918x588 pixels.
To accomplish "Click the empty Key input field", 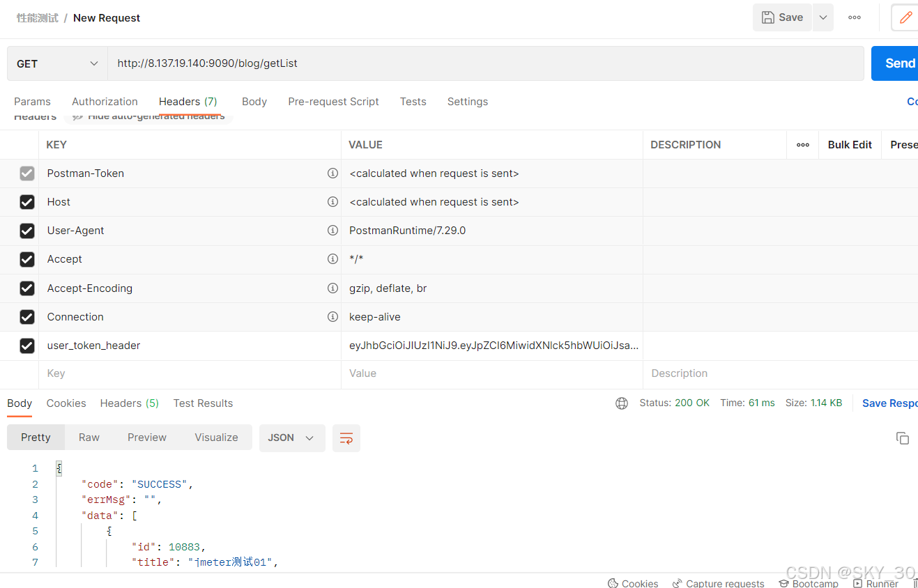I will [x=190, y=373].
